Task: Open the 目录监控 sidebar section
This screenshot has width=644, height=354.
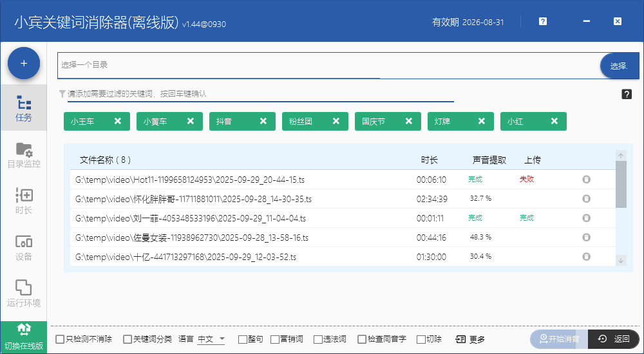Action: (24, 155)
